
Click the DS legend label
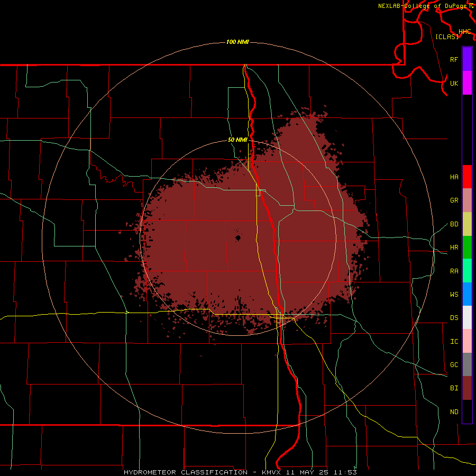click(454, 318)
